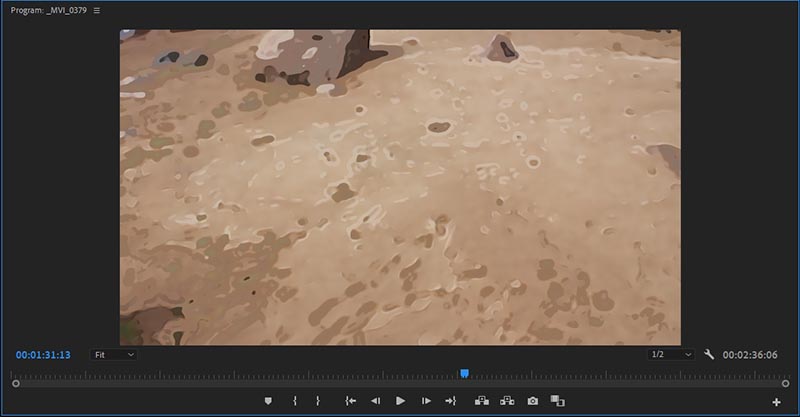Step back one frame

tap(376, 401)
